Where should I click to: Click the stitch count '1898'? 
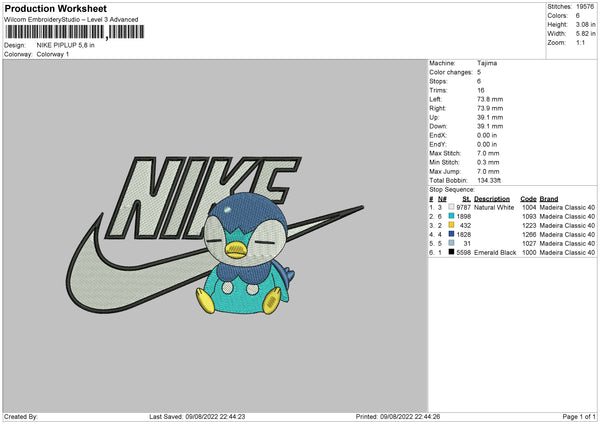463,217
